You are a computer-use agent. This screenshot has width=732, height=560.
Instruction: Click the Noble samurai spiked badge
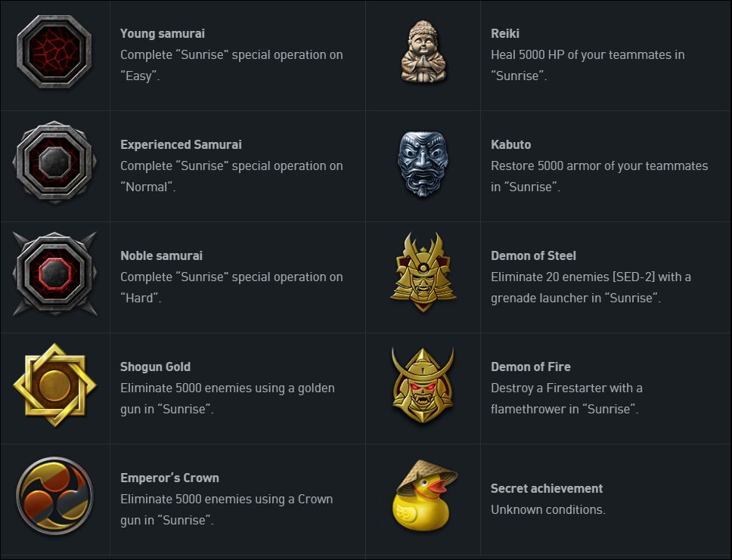pos(54,274)
